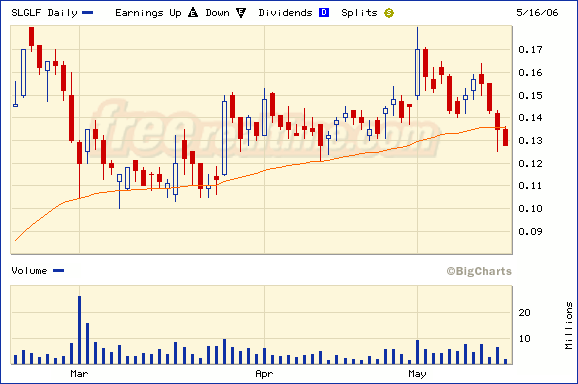Click the volume bar at May start

[x=417, y=352]
